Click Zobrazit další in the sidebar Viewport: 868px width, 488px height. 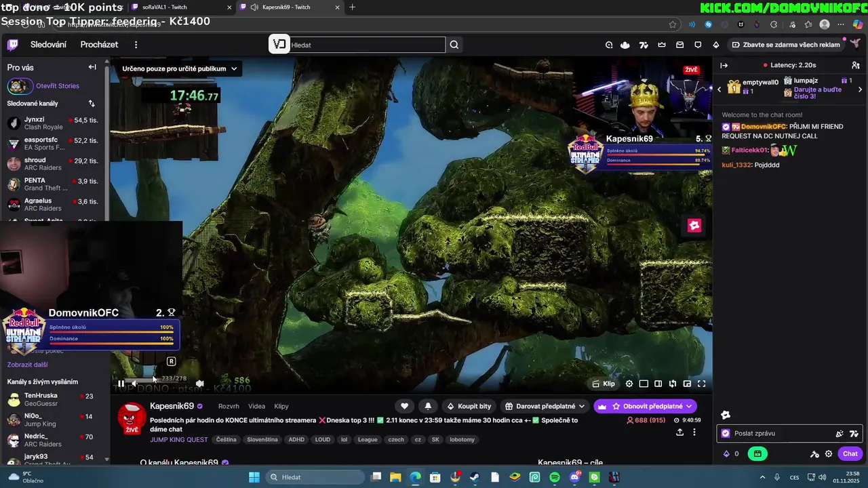[x=27, y=365]
